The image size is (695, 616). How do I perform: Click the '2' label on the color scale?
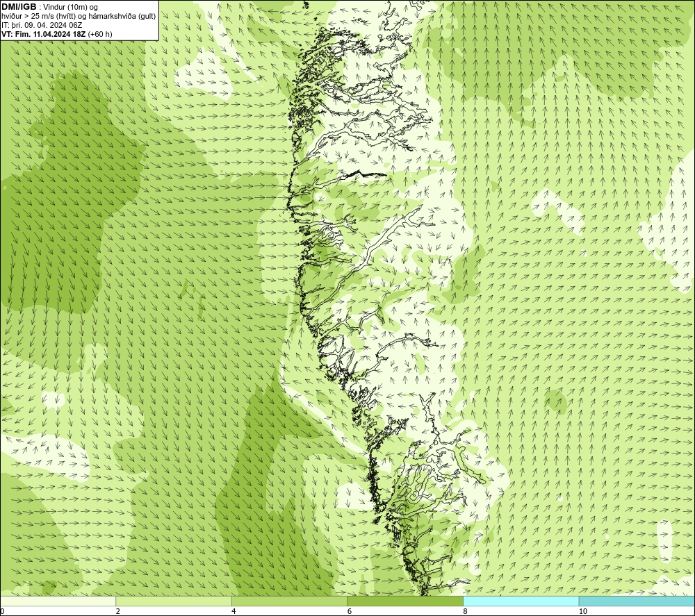coord(118,611)
